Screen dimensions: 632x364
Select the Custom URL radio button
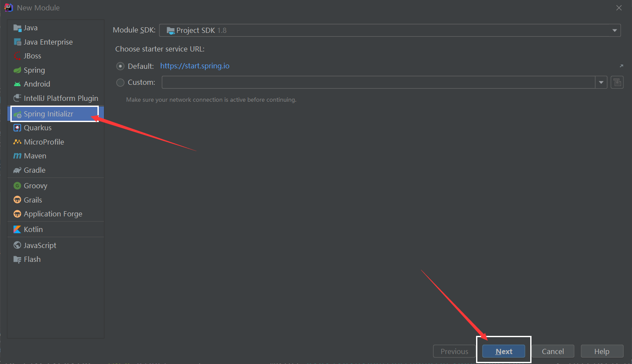tap(120, 82)
